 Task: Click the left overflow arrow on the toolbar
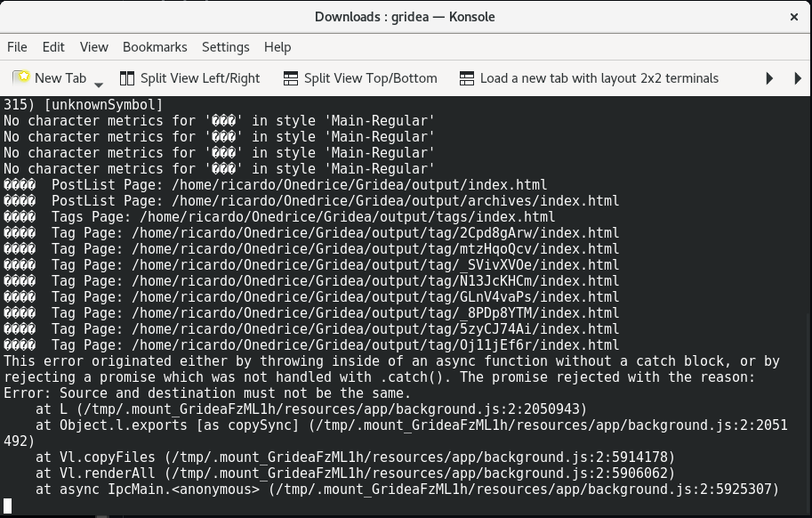pos(768,77)
